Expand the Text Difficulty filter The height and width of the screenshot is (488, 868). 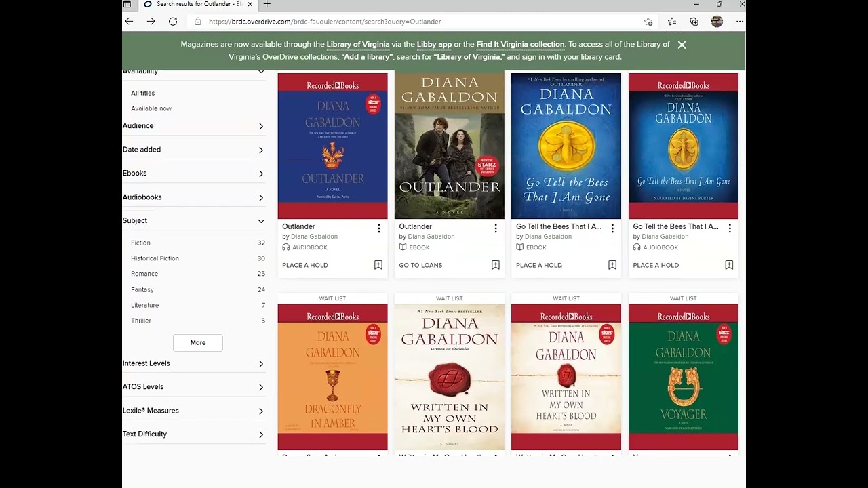coord(193,434)
